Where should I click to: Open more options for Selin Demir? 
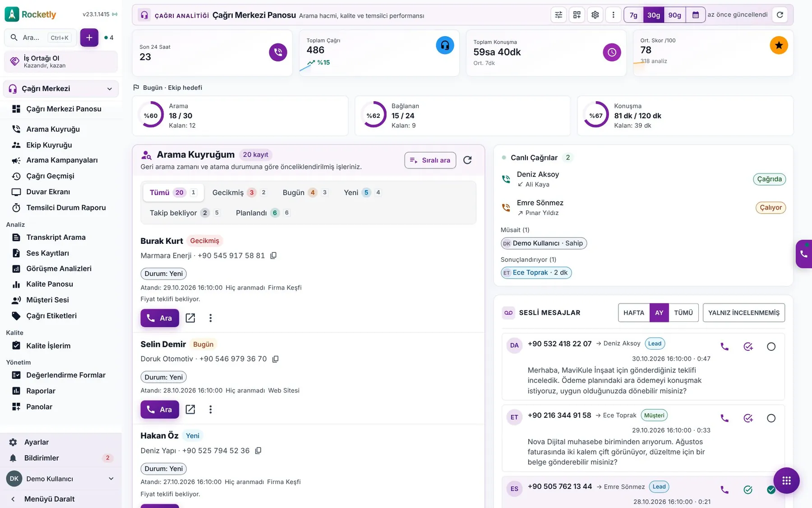[x=210, y=410]
